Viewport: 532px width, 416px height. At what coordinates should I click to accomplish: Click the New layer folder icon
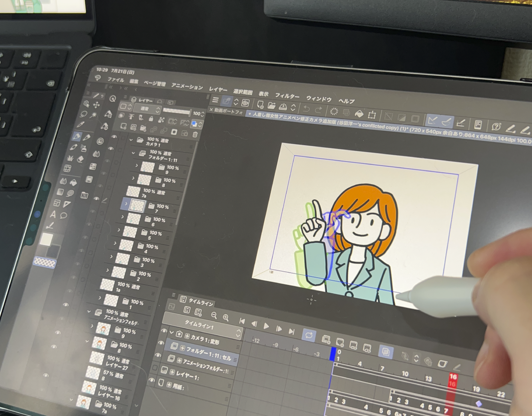tap(143, 128)
